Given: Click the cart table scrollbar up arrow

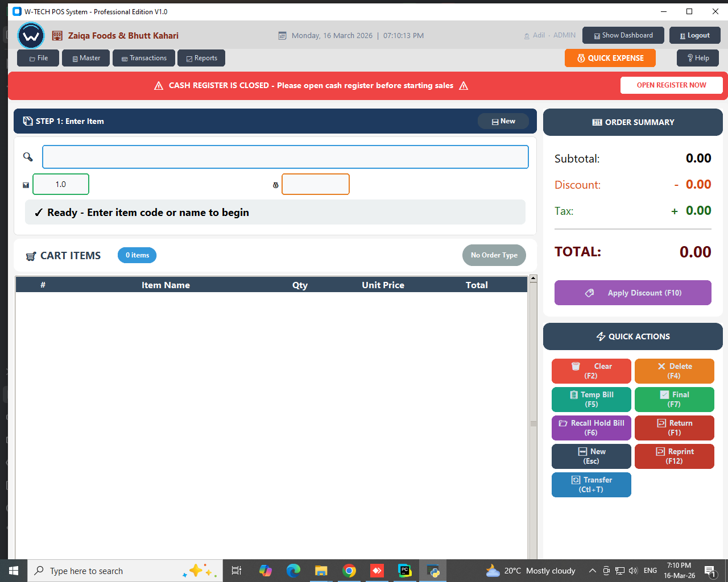Looking at the screenshot, I should 533,278.
